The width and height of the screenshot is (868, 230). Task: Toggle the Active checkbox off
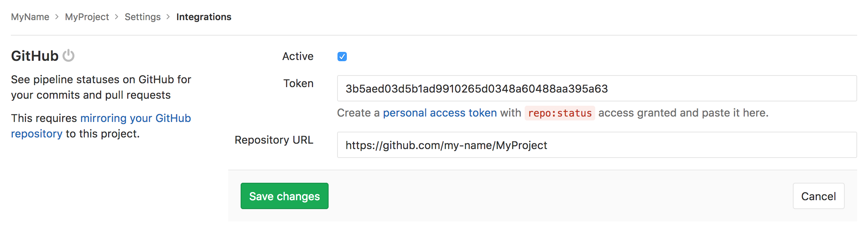[x=341, y=57]
